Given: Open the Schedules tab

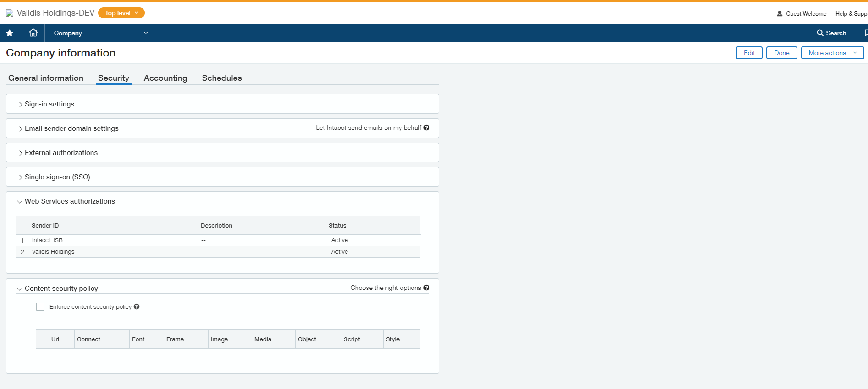Looking at the screenshot, I should pyautogui.click(x=222, y=78).
